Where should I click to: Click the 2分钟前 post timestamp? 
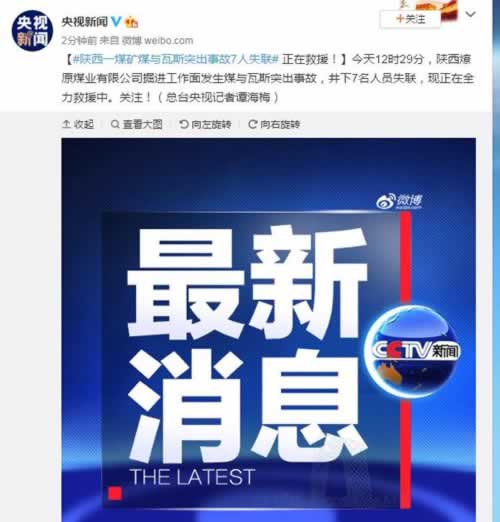click(x=79, y=41)
